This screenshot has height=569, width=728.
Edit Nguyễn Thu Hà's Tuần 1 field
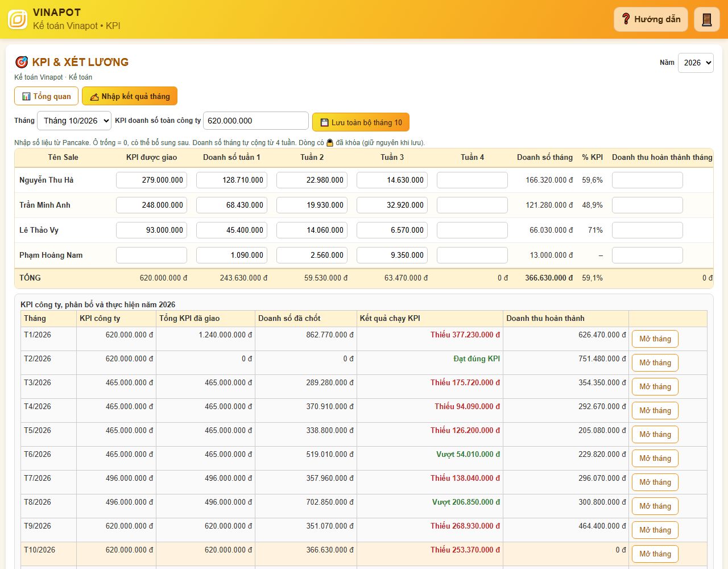click(231, 180)
